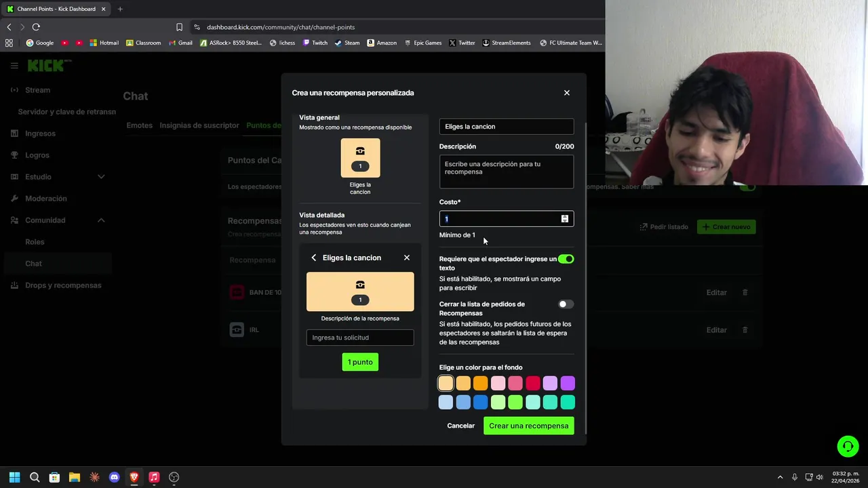Open the lichess bookmark
The image size is (868, 488).
(x=282, y=43)
